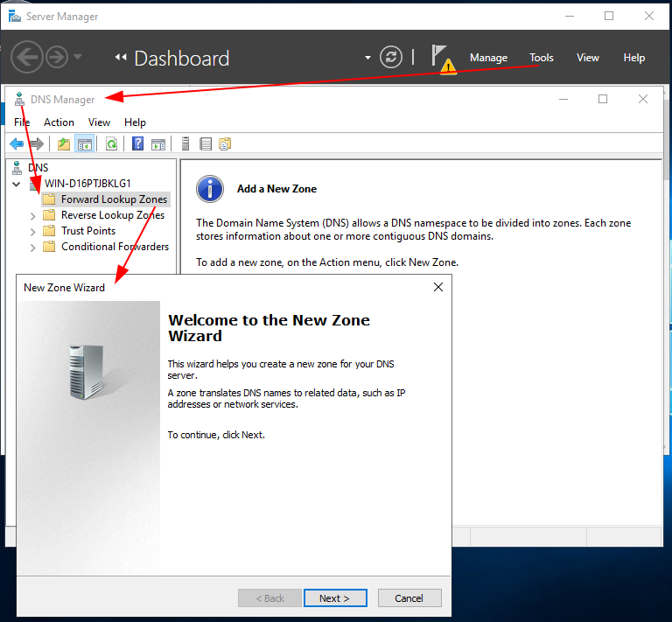The image size is (672, 622).
Task: Open the View menu in Server Manager
Action: pos(588,58)
